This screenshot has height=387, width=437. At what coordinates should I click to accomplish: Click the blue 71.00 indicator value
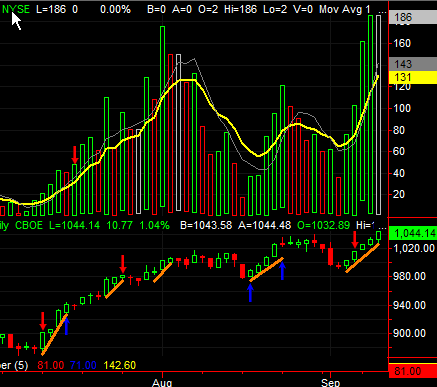83,365
